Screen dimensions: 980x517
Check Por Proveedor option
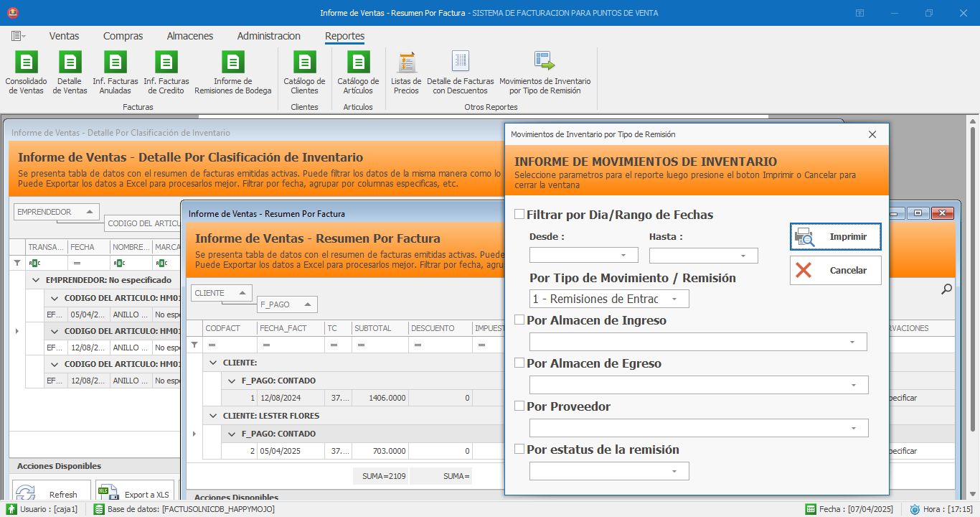click(519, 406)
